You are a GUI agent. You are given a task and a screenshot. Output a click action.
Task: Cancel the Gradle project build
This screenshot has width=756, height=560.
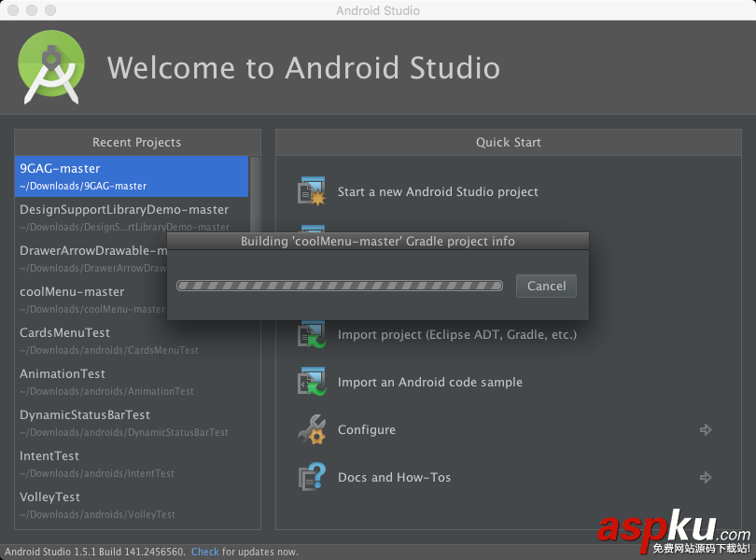click(546, 286)
